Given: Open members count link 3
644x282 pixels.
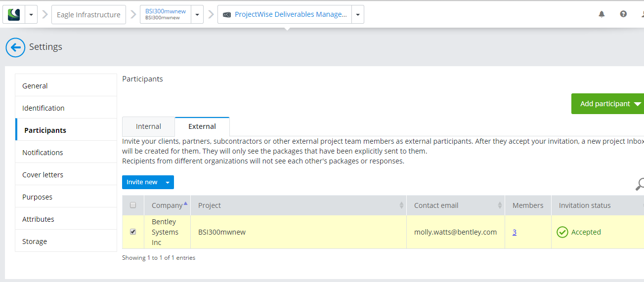Looking at the screenshot, I should (x=515, y=232).
